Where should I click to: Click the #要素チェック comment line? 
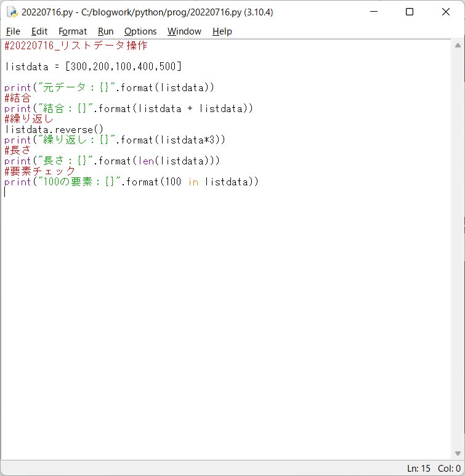pos(40,172)
